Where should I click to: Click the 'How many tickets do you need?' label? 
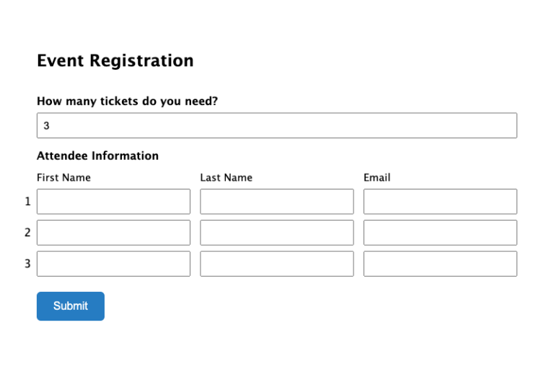[x=127, y=102]
